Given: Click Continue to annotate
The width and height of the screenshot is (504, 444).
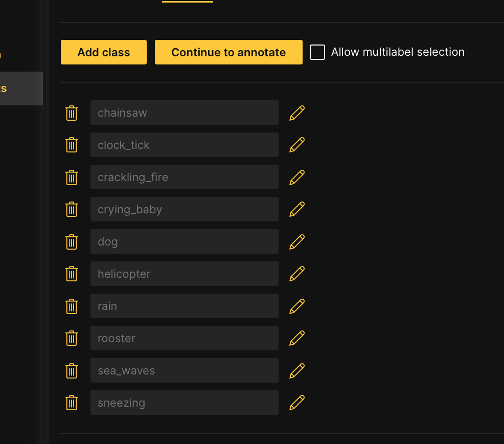Looking at the screenshot, I should pyautogui.click(x=228, y=52).
